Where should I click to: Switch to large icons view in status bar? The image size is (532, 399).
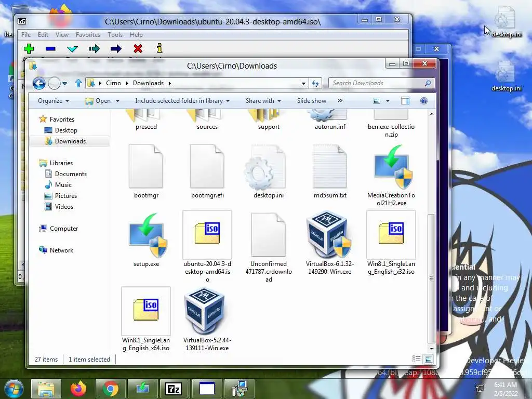coord(428,359)
